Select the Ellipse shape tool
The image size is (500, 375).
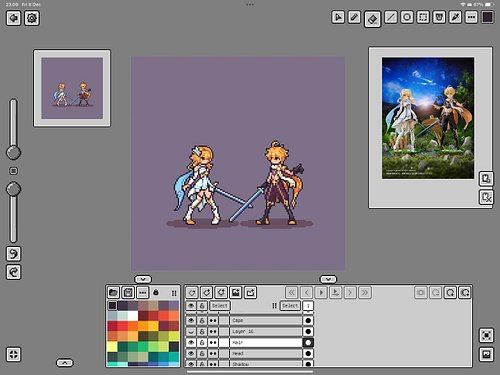pyautogui.click(x=407, y=17)
